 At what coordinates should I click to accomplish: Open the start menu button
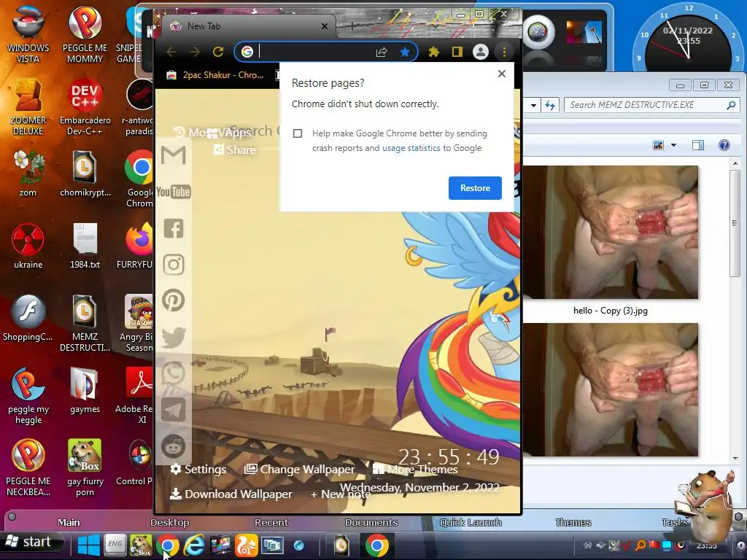[x=32, y=542]
